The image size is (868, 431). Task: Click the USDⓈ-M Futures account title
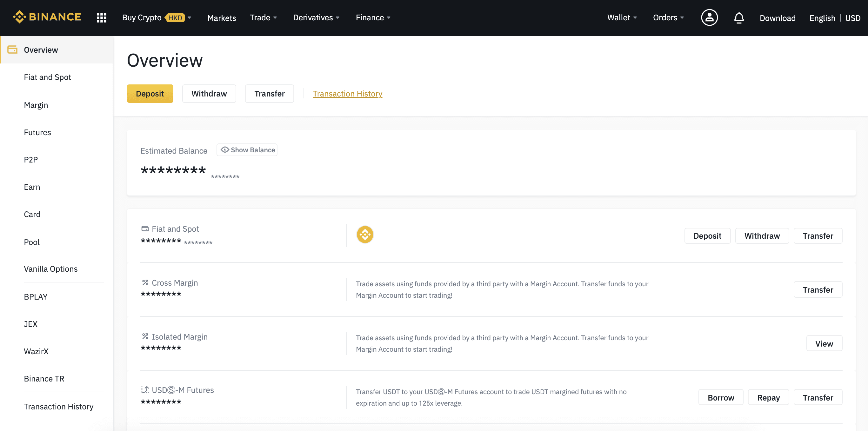point(183,390)
